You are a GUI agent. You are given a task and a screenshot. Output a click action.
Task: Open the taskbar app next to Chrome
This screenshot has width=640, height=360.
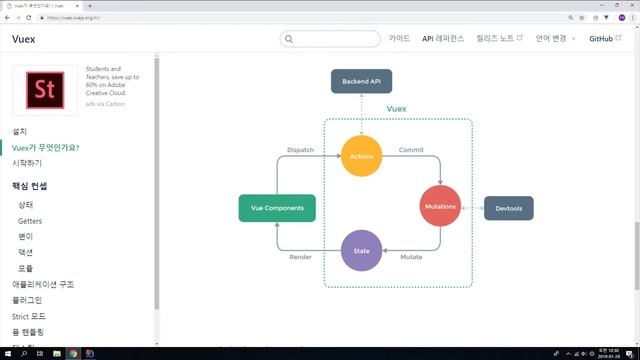(x=90, y=353)
